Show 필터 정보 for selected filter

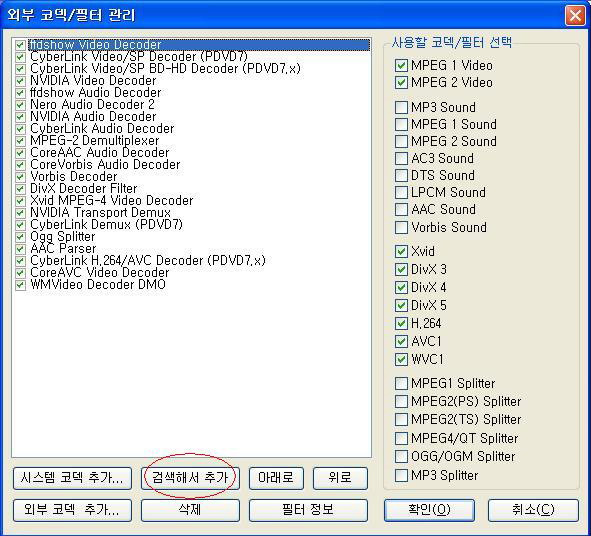coord(308,510)
